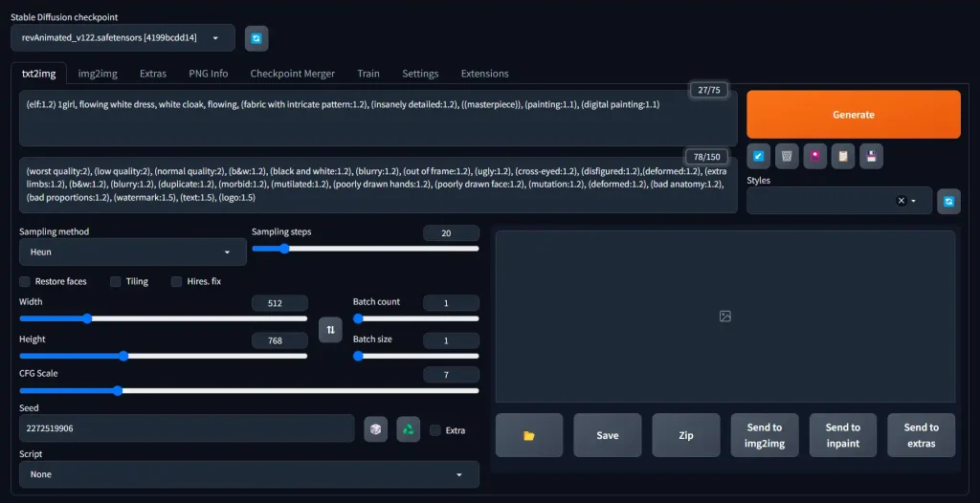Open the Extensions tab
Viewport: 980px width, 503px height.
point(484,74)
